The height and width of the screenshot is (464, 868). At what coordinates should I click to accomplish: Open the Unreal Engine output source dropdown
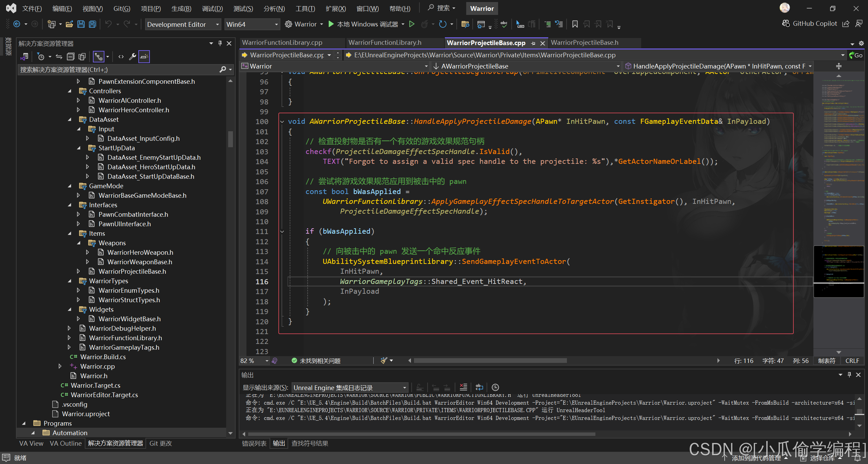tap(350, 387)
